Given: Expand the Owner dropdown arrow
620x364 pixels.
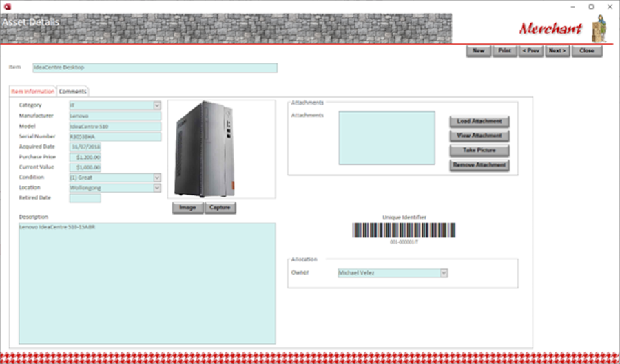Looking at the screenshot, I should pos(444,272).
